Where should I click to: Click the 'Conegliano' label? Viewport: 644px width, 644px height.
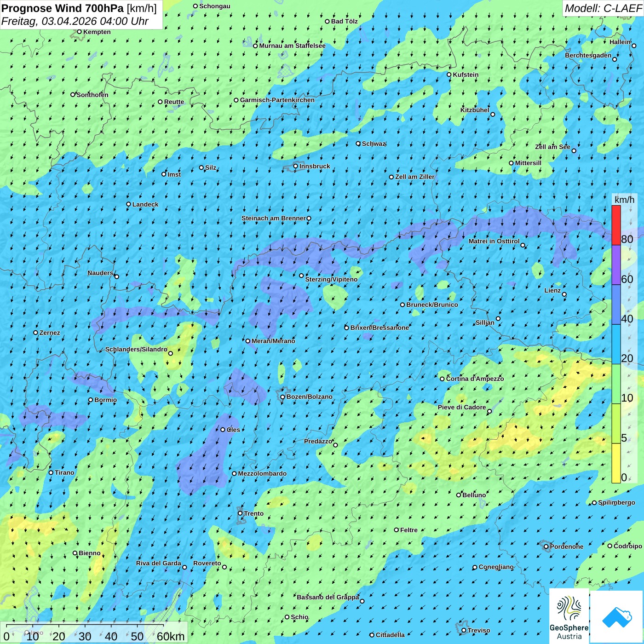[496, 567]
